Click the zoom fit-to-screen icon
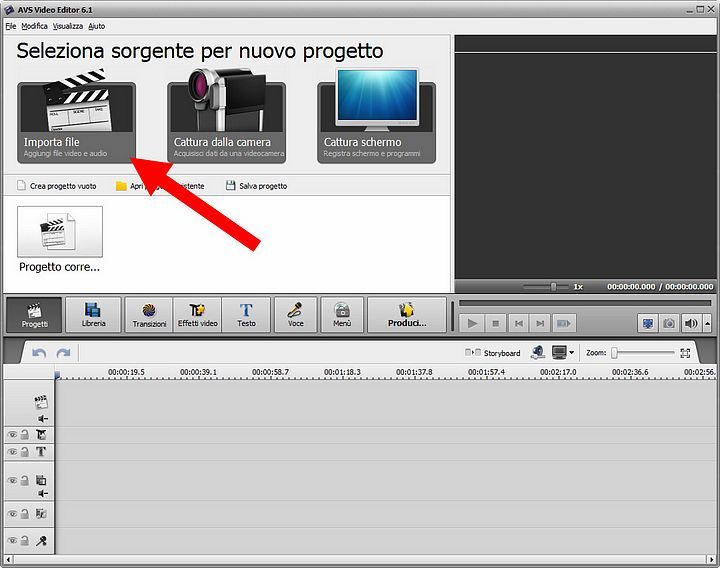 pos(685,353)
